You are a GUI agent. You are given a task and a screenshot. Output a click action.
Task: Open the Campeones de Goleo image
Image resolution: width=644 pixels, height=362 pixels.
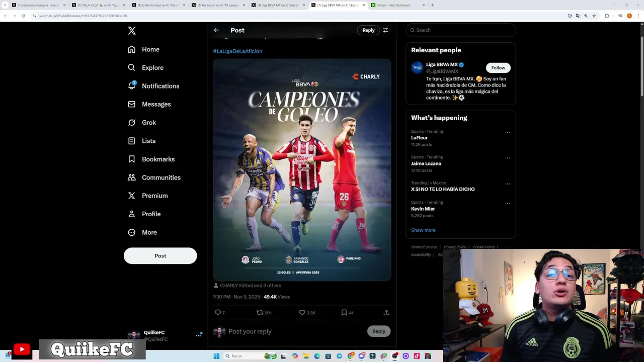302,170
